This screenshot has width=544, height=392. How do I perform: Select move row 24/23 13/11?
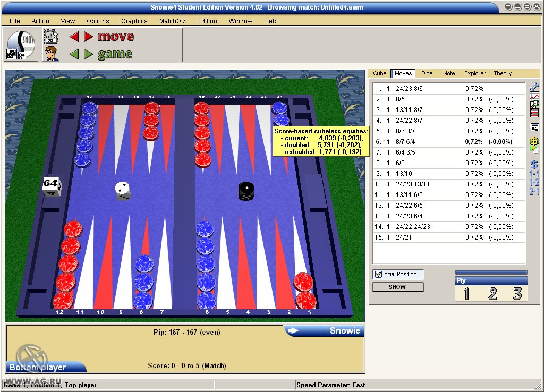(x=449, y=184)
